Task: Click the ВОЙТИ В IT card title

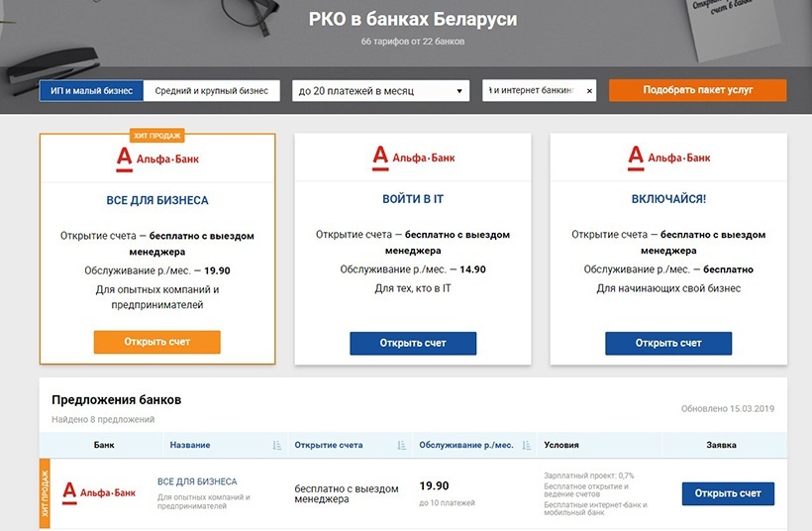Action: 412,200
